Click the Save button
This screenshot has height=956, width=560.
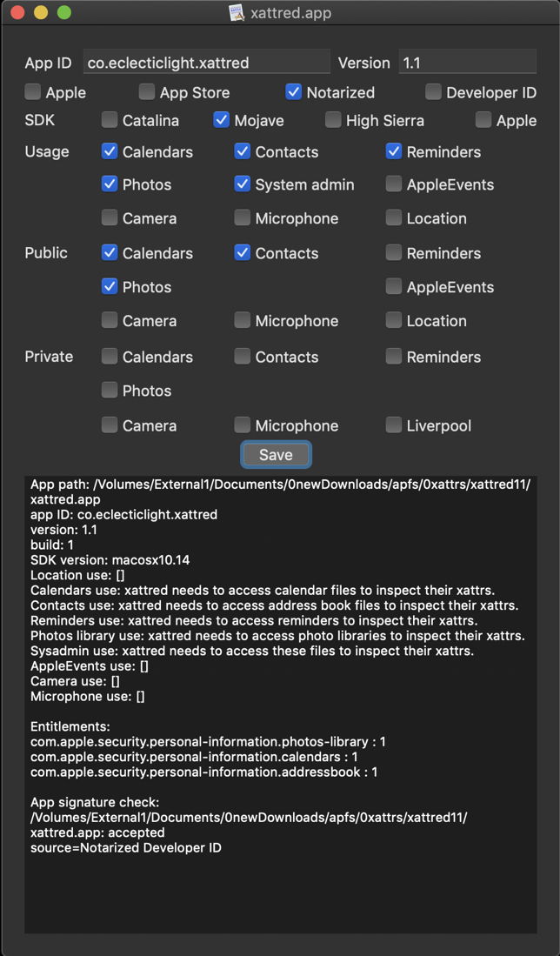coord(276,454)
